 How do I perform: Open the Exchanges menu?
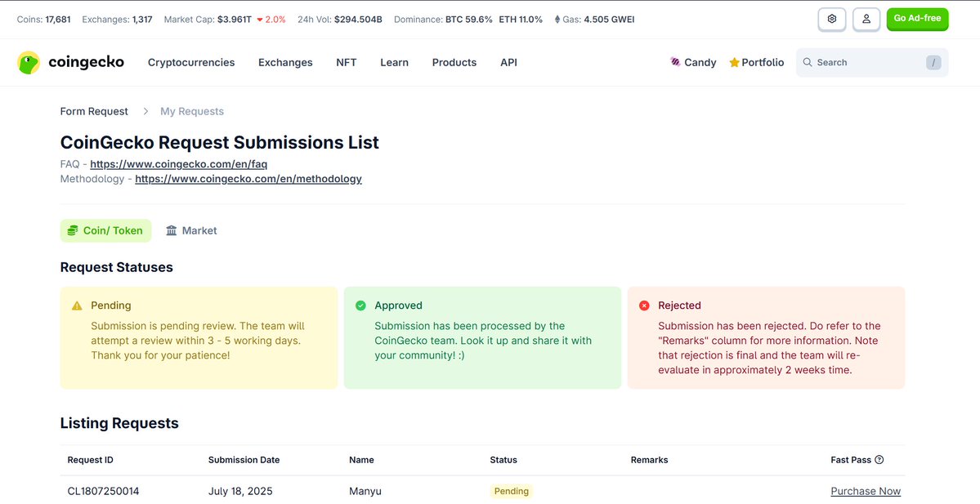[x=285, y=62]
